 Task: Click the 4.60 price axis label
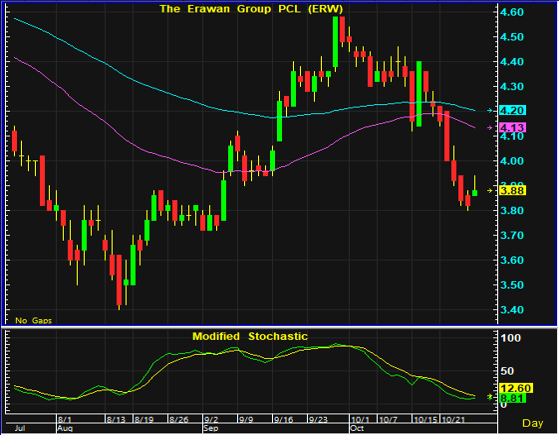click(x=512, y=12)
